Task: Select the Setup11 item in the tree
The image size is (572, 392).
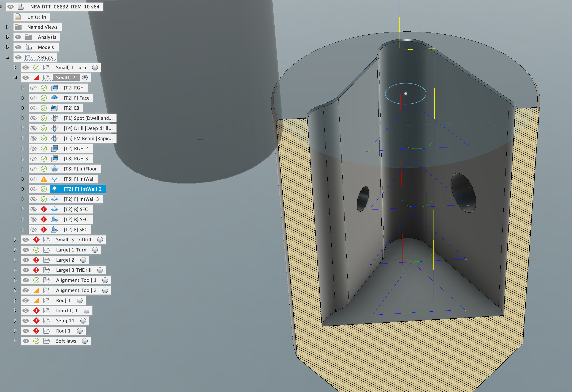Action: [65, 320]
